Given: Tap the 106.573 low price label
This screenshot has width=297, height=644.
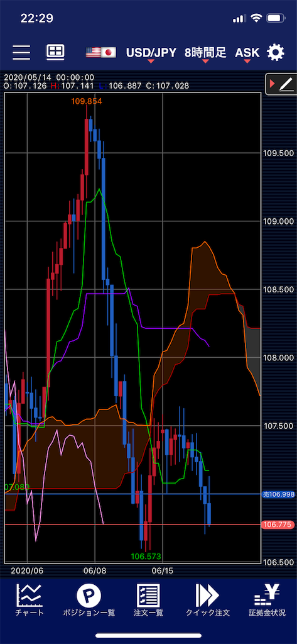Looking at the screenshot, I should click(146, 557).
